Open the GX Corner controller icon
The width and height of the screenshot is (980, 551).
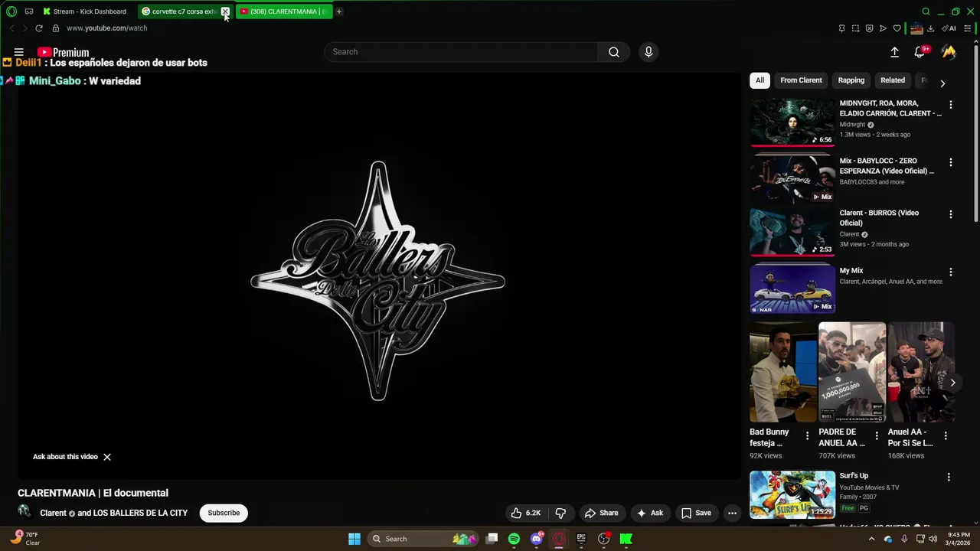29,11
